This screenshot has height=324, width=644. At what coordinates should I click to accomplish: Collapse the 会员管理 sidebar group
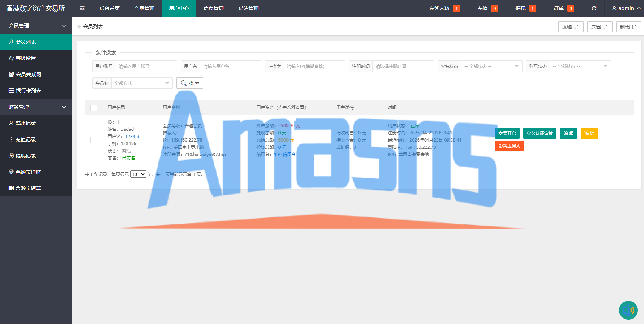pos(36,26)
